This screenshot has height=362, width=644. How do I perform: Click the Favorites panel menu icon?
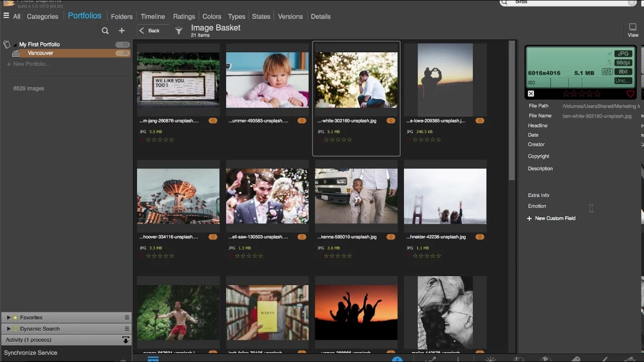pos(127,317)
